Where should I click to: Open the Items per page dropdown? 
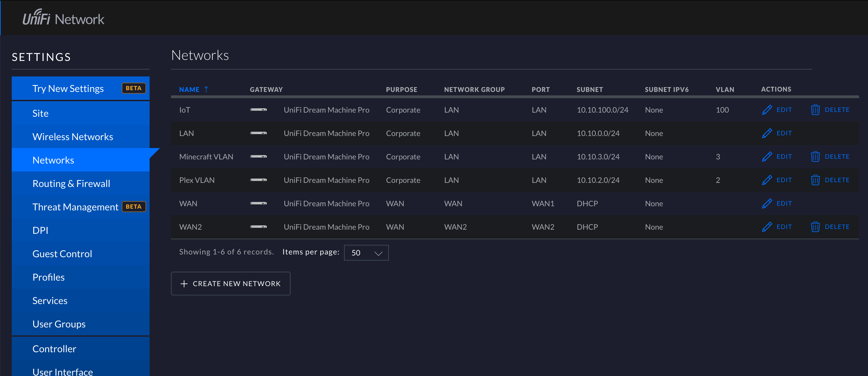point(366,253)
